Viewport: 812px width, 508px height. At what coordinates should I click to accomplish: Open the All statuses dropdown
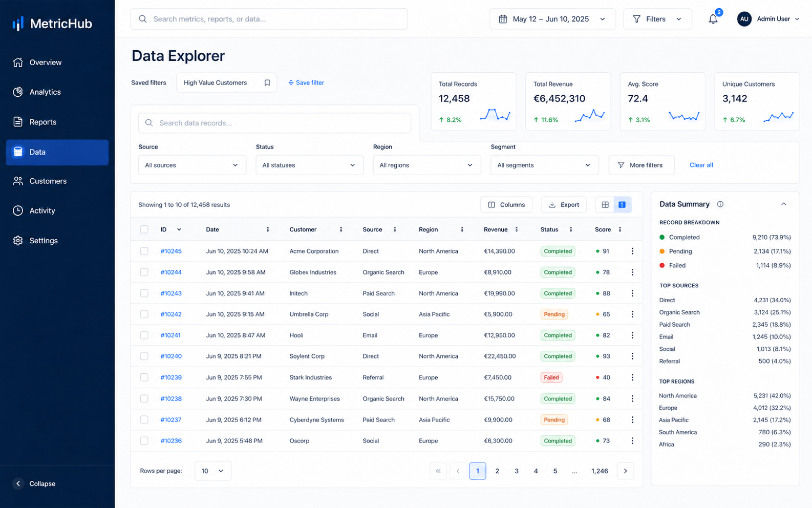click(x=309, y=165)
